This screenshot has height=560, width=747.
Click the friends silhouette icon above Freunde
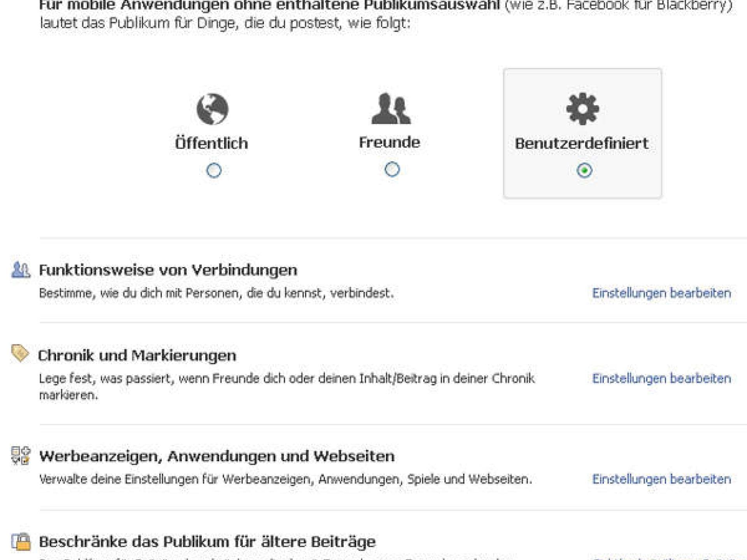(x=391, y=111)
